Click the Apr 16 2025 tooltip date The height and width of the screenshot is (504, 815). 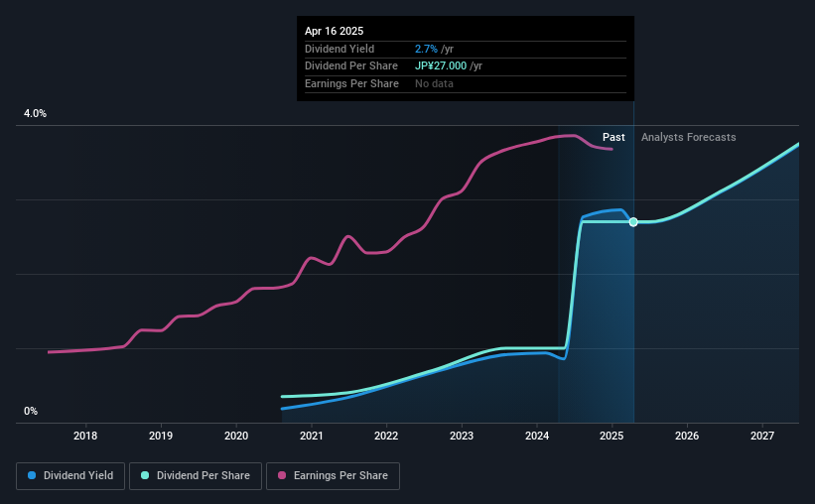tap(334, 31)
